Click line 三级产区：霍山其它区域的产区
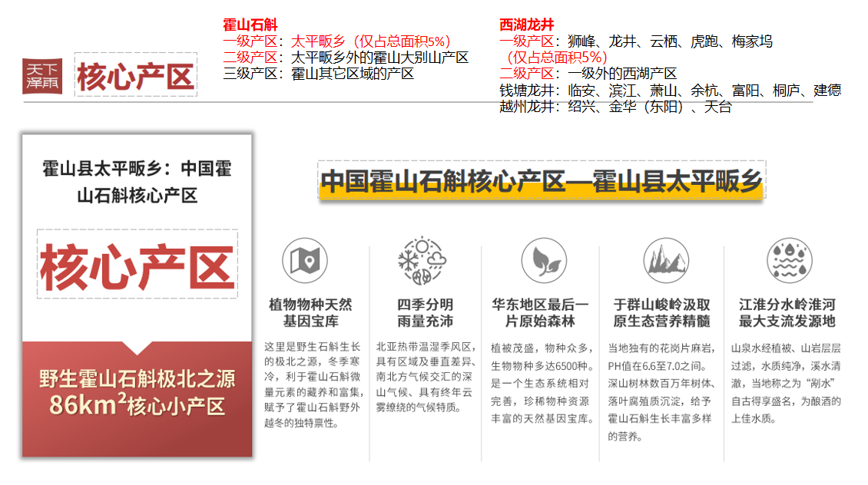The image size is (868, 485). tap(318, 74)
